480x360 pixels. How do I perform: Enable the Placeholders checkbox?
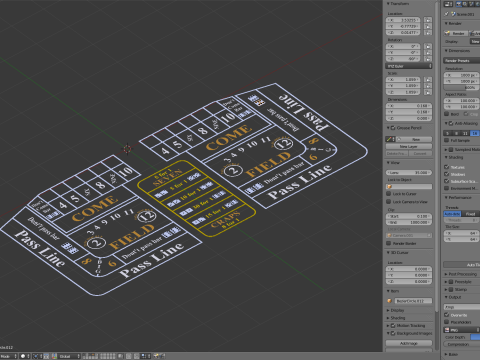pos(447,322)
